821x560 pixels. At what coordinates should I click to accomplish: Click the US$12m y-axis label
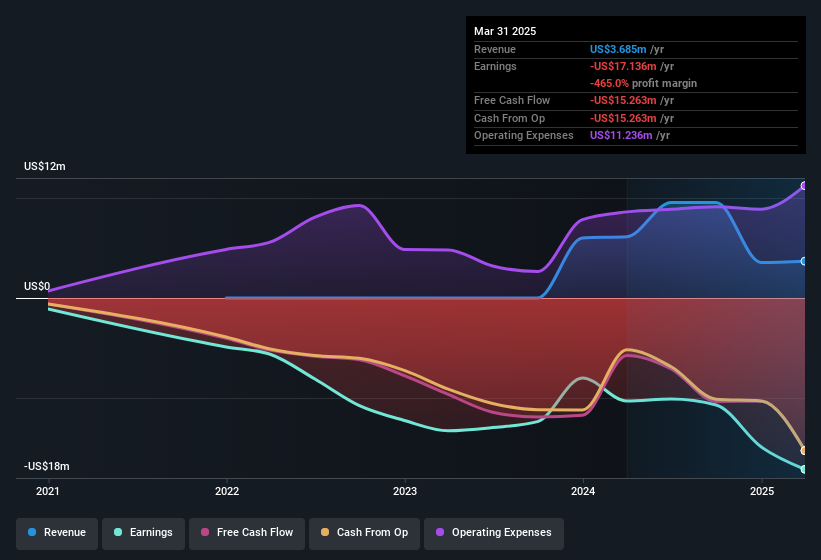45,166
